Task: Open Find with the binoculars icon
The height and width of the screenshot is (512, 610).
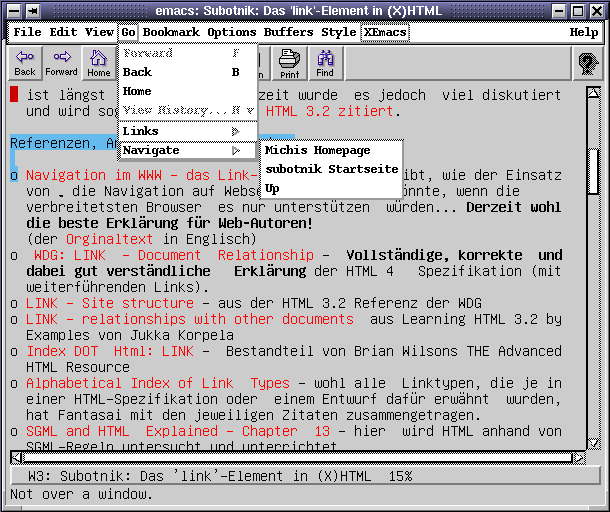Action: pyautogui.click(x=325, y=63)
